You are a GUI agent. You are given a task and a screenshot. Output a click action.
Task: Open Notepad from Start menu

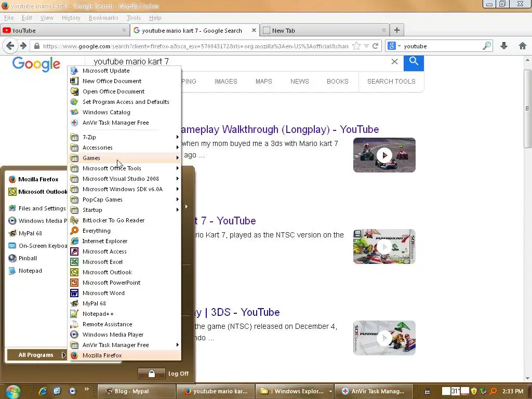[37, 271]
